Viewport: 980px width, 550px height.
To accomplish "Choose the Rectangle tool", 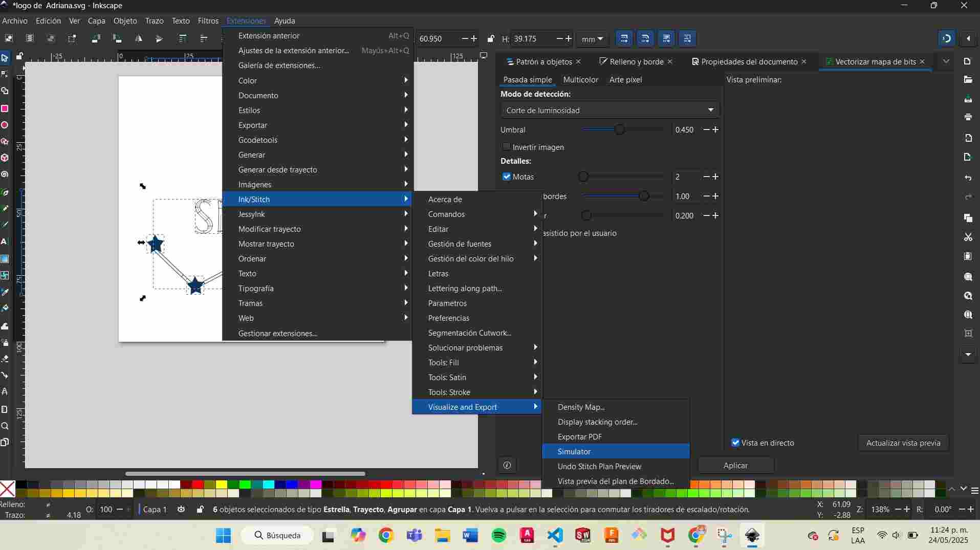I will pyautogui.click(x=5, y=108).
